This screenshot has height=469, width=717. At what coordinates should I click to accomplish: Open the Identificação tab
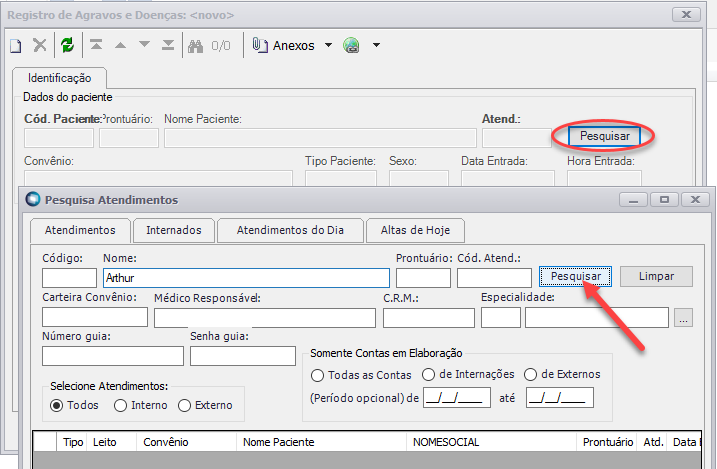coord(59,78)
